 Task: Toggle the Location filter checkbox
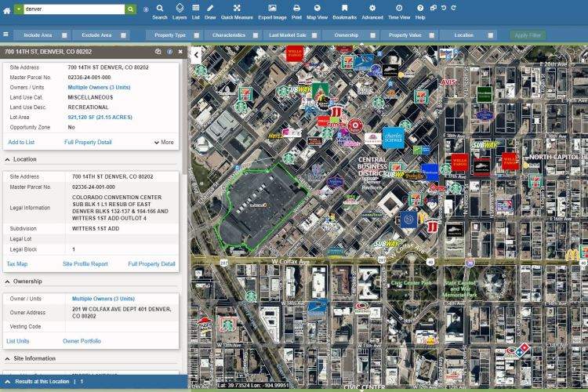(x=491, y=35)
